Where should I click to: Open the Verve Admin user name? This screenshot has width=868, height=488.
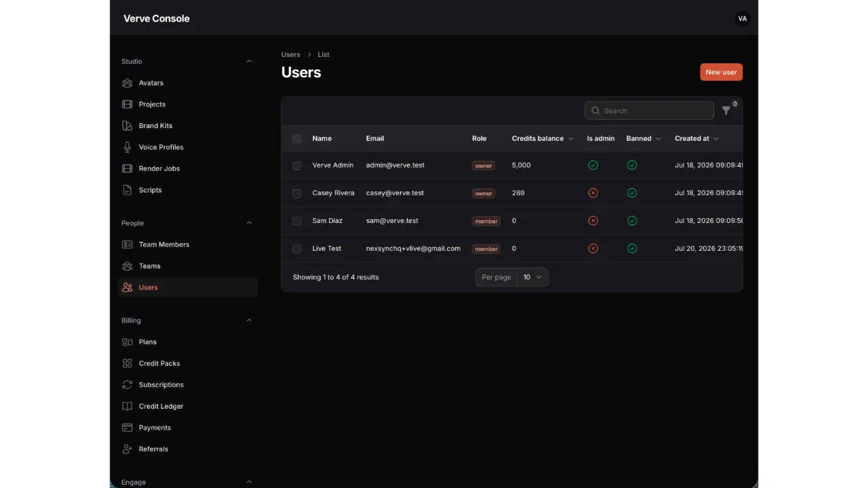333,165
